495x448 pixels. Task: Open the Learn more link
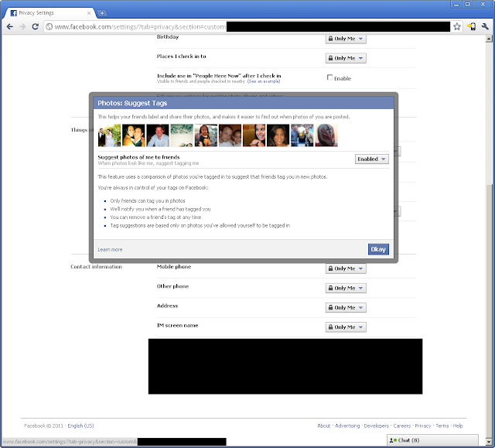[x=110, y=249]
